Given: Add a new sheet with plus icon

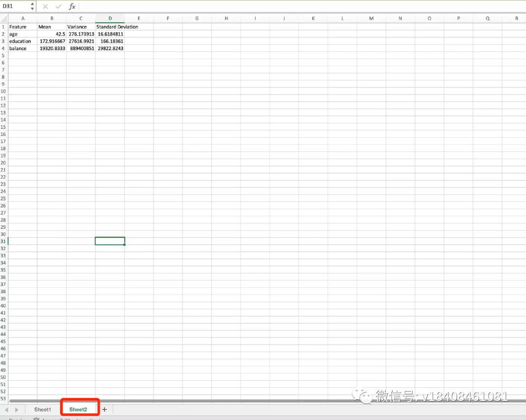Looking at the screenshot, I should tap(104, 409).
